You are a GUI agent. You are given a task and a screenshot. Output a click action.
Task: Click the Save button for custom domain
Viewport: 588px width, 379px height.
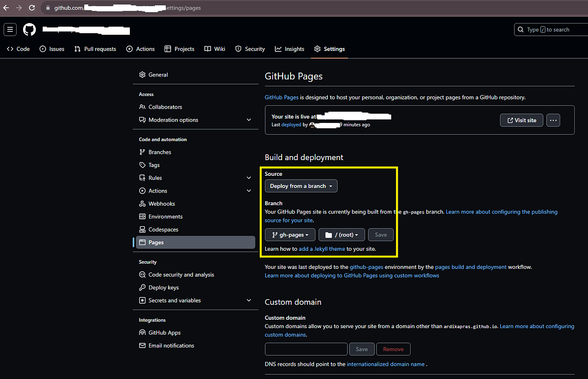point(362,349)
